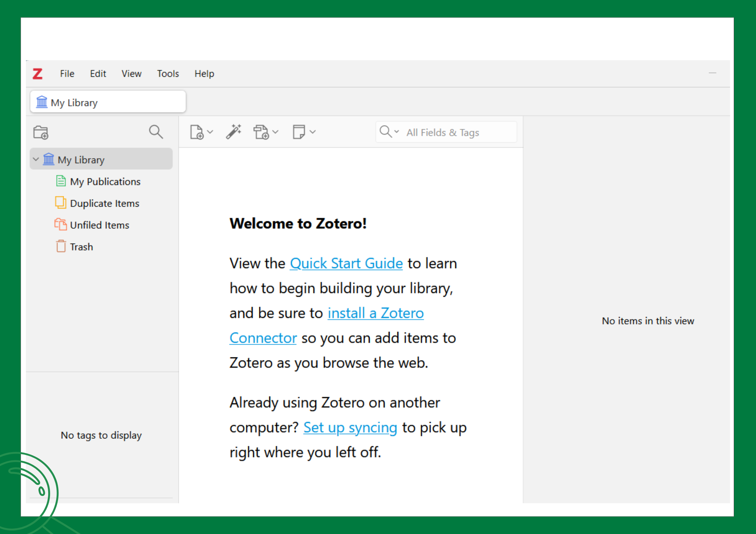Viewport: 756px width, 534px height.
Task: Click the library icon in My Library tab
Action: pos(42,102)
